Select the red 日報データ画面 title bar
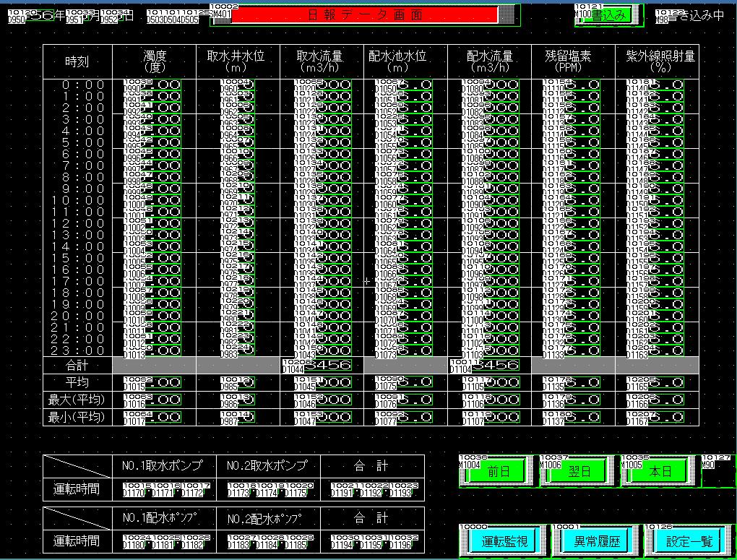The height and width of the screenshot is (560, 737). point(364,15)
